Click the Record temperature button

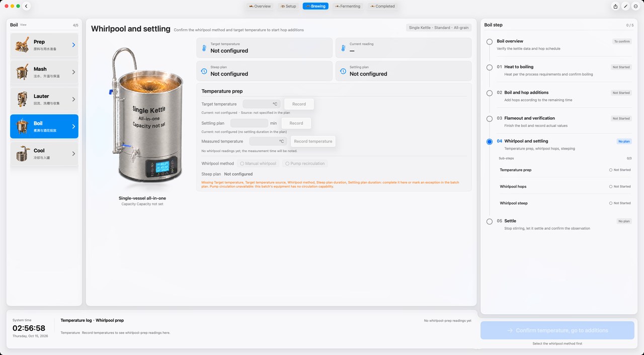point(313,141)
